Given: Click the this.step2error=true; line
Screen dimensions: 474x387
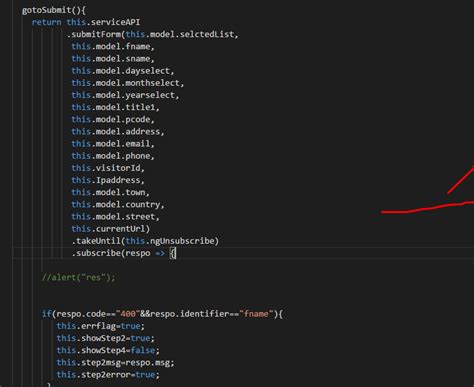Looking at the screenshot, I should pyautogui.click(x=108, y=375).
